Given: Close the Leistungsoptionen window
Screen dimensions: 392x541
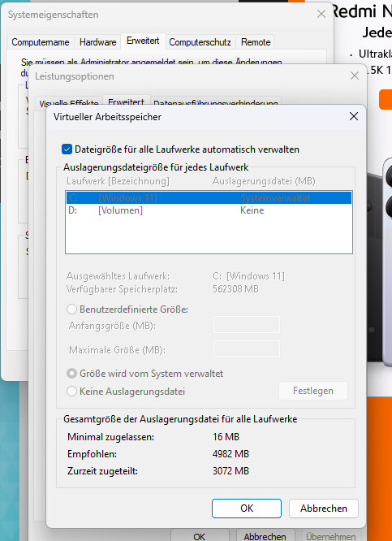Looking at the screenshot, I should click(x=355, y=76).
